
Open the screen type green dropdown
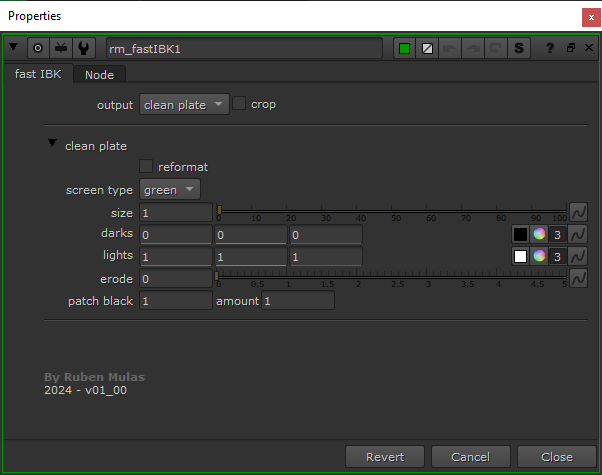click(x=169, y=189)
